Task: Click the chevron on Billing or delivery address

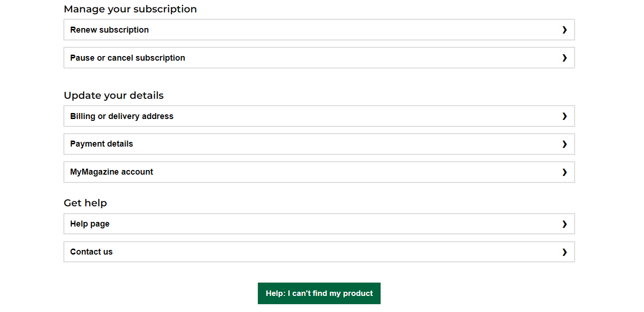Action: [x=564, y=116]
